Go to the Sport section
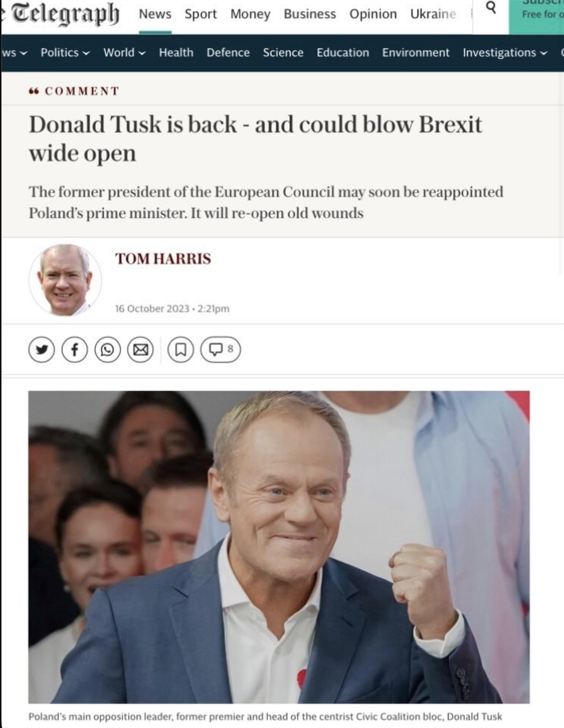564x728 pixels. click(201, 14)
